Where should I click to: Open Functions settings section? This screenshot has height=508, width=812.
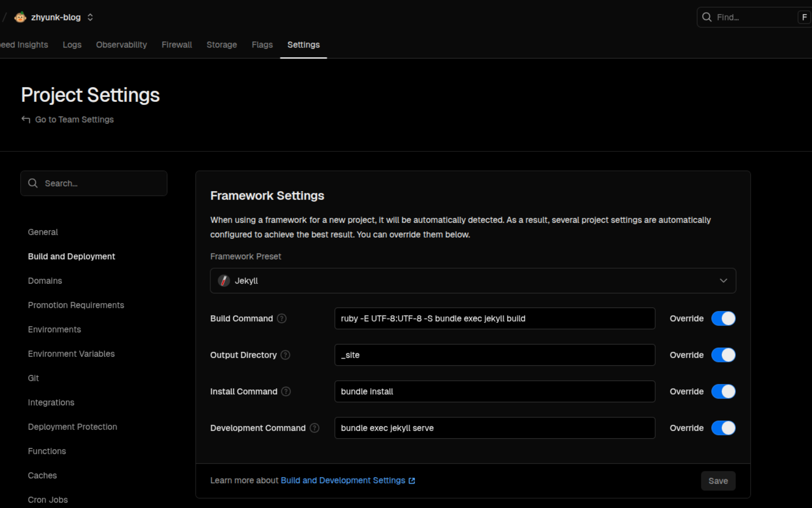(47, 451)
